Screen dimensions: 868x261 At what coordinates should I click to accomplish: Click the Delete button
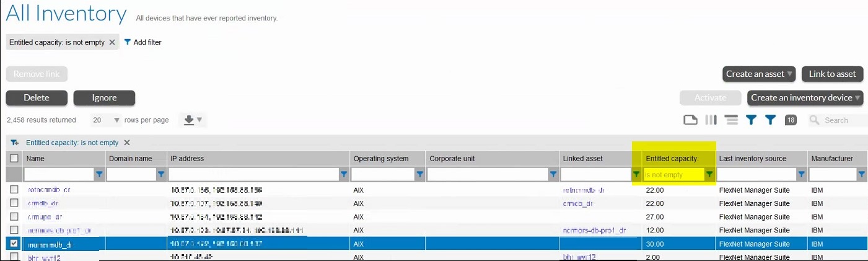(37, 98)
